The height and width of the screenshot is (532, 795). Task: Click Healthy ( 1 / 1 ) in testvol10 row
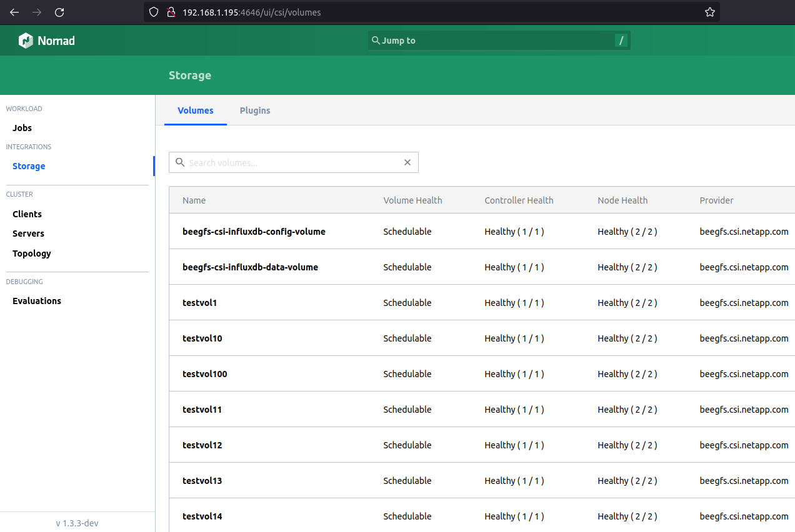pyautogui.click(x=514, y=338)
